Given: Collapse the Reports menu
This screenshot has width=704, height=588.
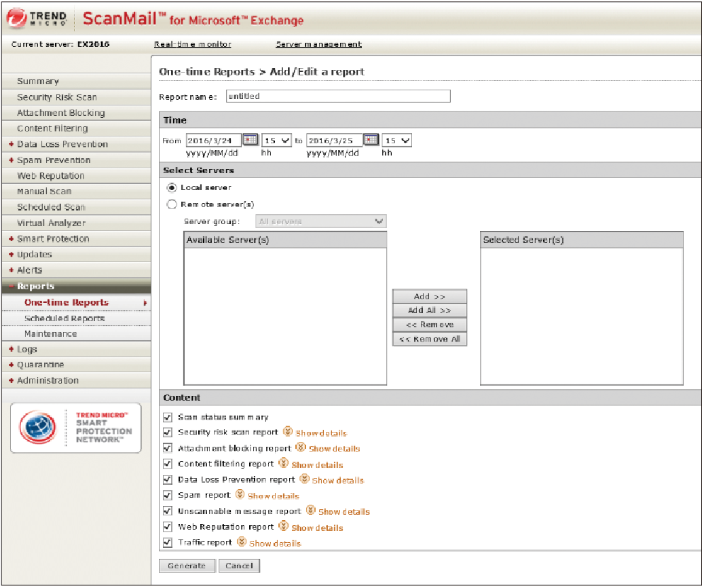Looking at the screenshot, I should pyautogui.click(x=12, y=286).
